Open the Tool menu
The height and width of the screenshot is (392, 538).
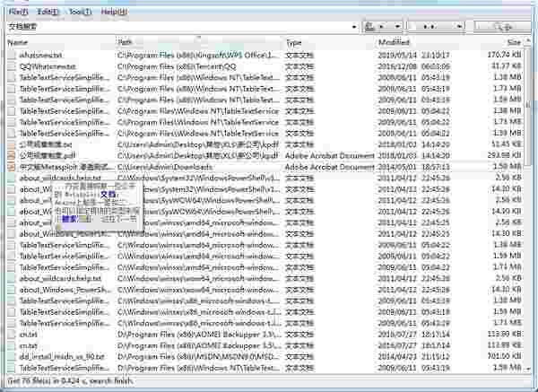point(81,12)
